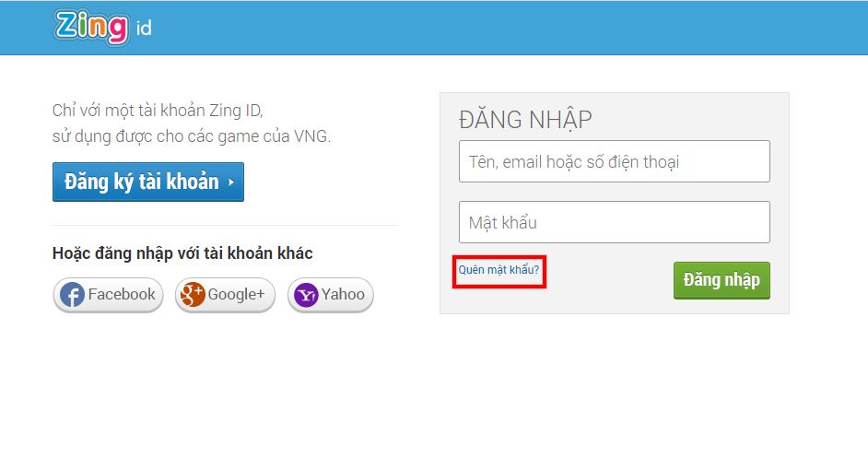The height and width of the screenshot is (470, 868).
Task: Click the 'Chỉ với một tài khoản Zing ID' text
Action: [158, 111]
